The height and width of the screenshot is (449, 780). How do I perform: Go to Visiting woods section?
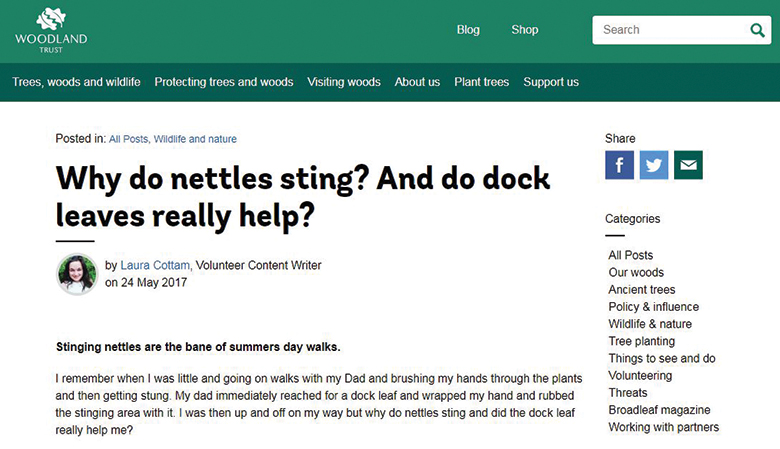(x=344, y=82)
